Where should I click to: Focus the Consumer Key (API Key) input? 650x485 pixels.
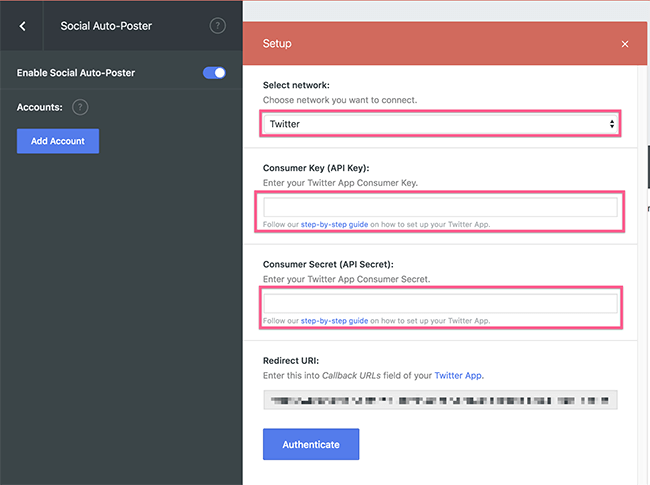(440, 207)
